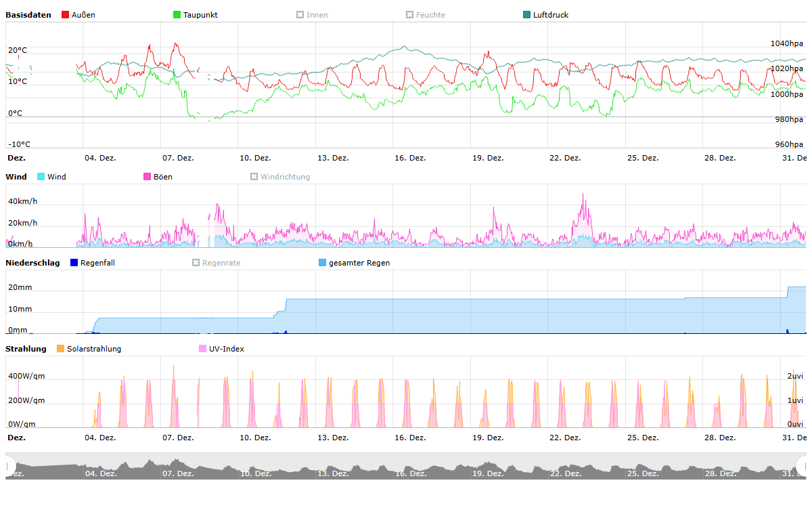
Task: Enable the hidden Feuchte series icon
Action: click(x=409, y=15)
